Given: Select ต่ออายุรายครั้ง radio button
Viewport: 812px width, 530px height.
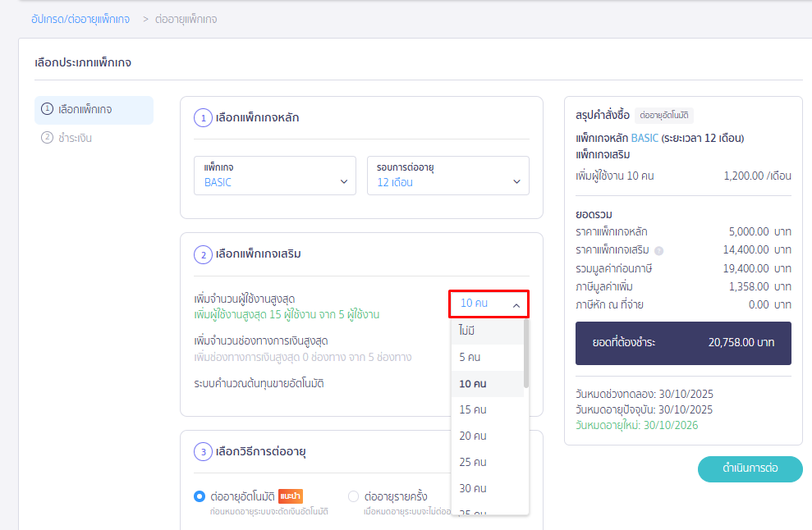Looking at the screenshot, I should pos(354,496).
